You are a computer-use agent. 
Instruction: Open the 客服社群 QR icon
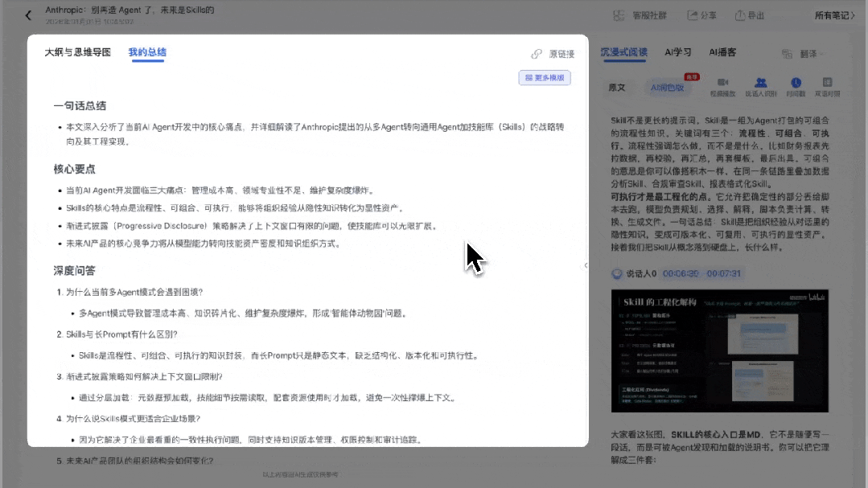[x=619, y=15]
